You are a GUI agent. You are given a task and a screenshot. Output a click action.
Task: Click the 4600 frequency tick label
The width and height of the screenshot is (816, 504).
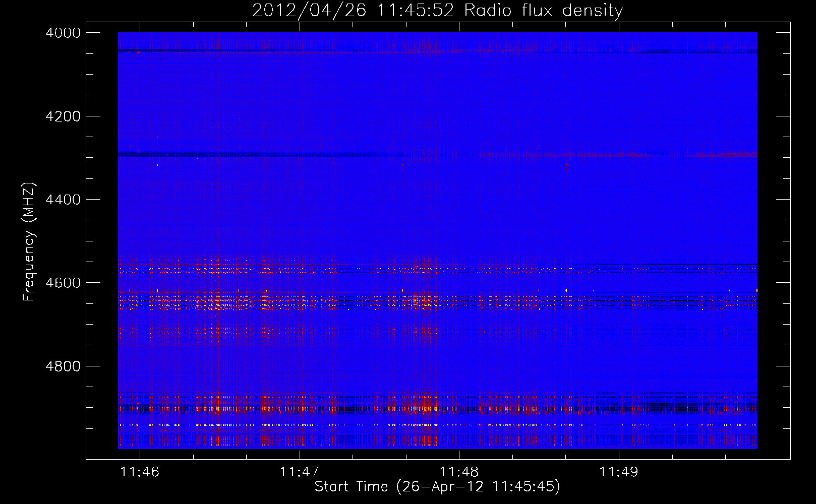pyautogui.click(x=63, y=283)
